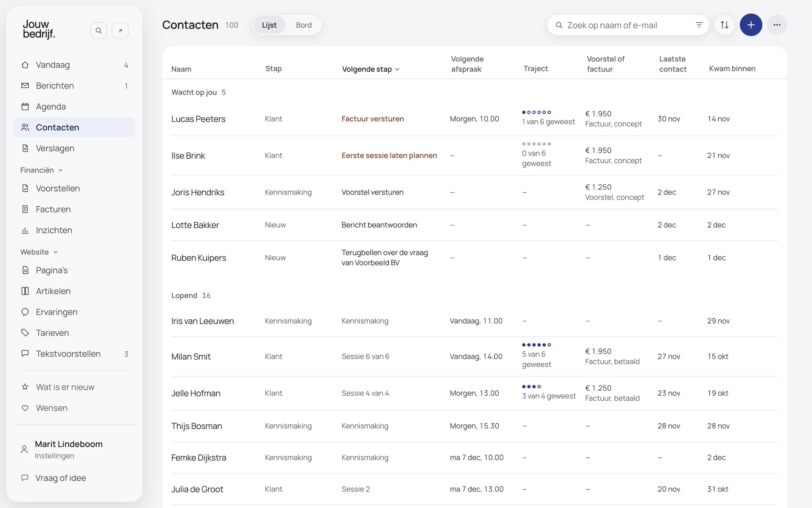Switch to the Lijst view
The width and height of the screenshot is (812, 508).
(269, 25)
